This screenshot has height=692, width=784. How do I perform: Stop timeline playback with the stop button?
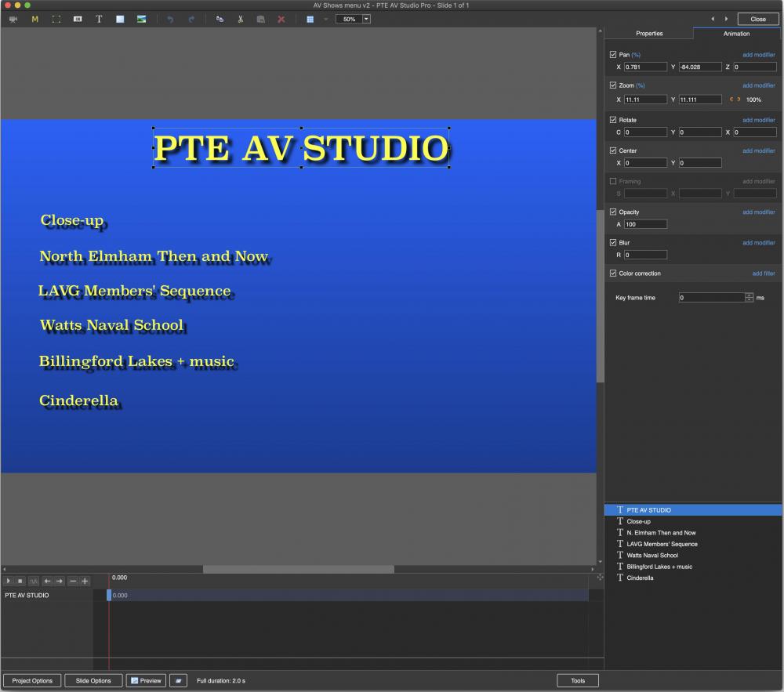tap(20, 581)
